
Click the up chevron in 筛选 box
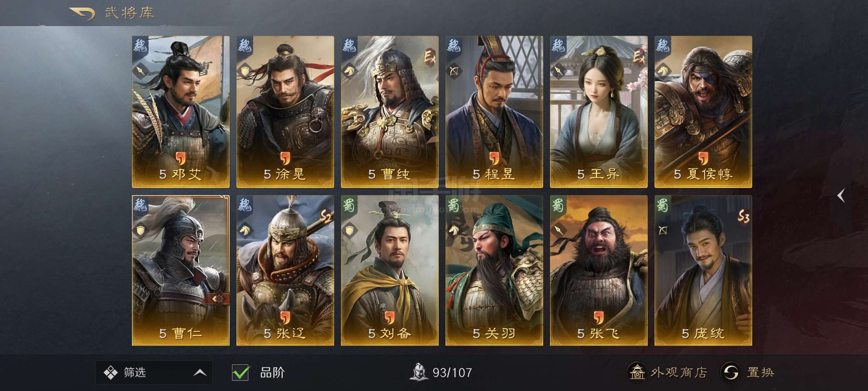200,373
